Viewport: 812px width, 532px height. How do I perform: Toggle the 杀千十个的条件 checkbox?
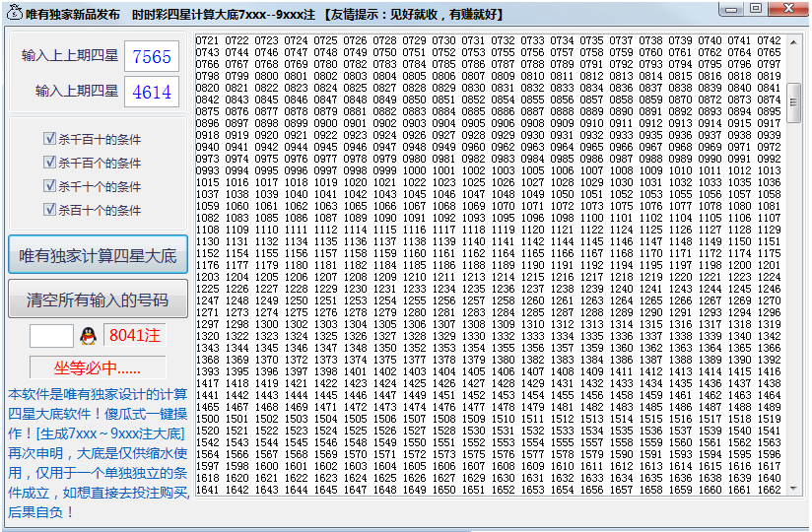[x=49, y=186]
